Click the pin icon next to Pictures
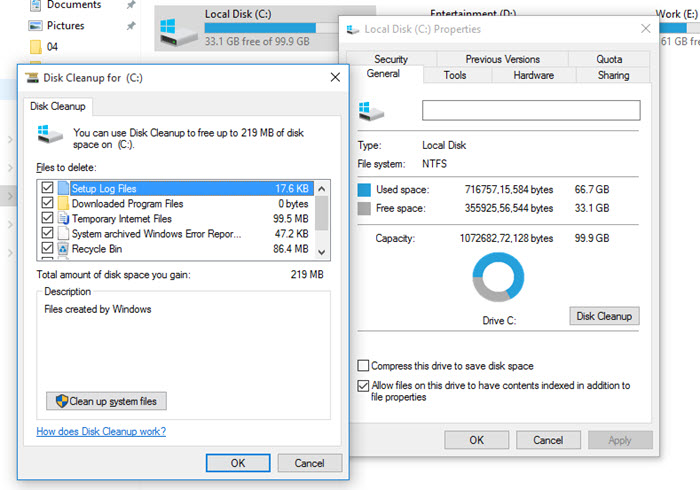 click(130, 26)
